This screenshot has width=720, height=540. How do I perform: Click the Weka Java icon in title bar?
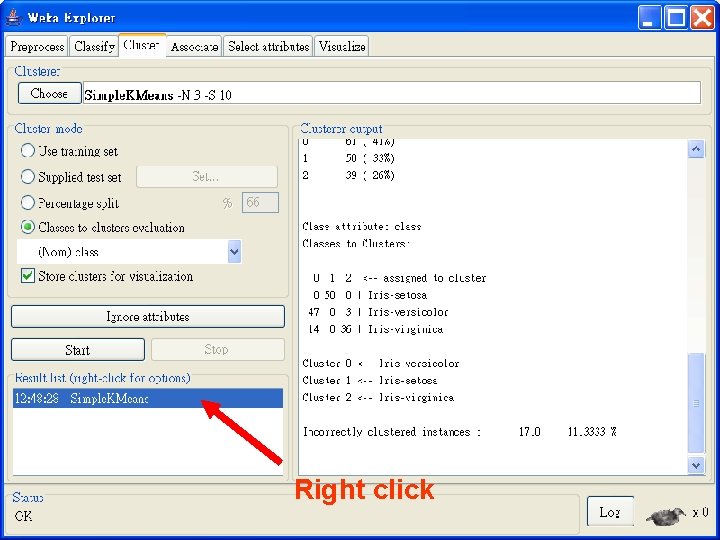click(14, 17)
